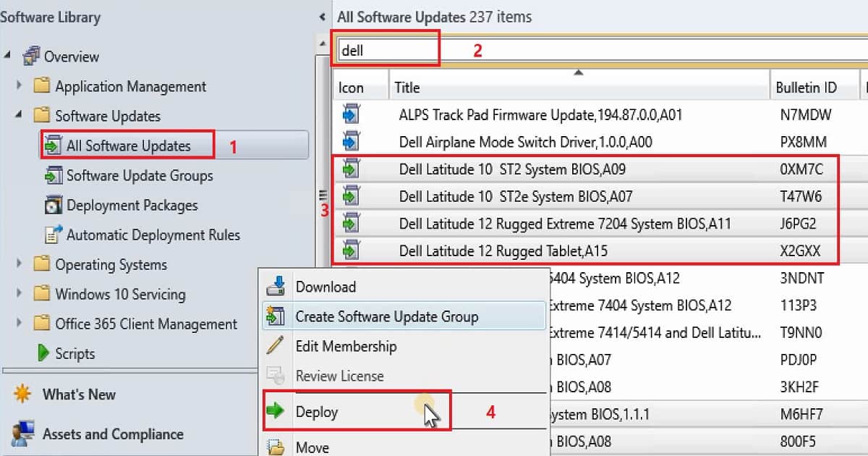
Task: Click the Rugged Extreme 7204 BIOS row icon
Action: [x=351, y=224]
